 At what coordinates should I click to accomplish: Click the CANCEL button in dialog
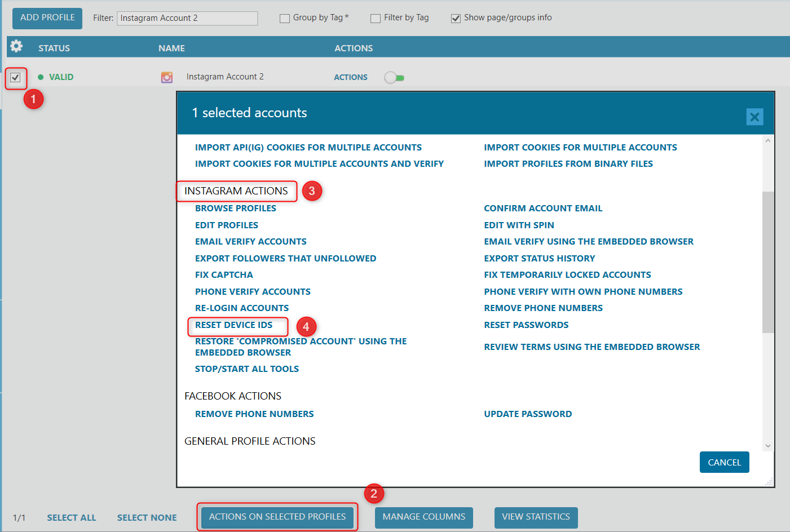click(724, 462)
